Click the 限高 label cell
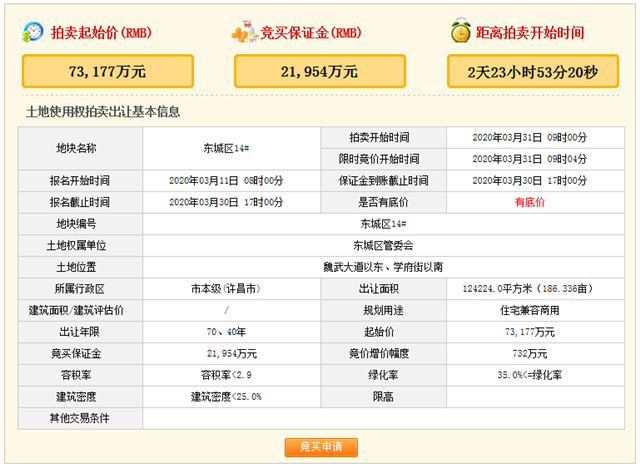The width and height of the screenshot is (640, 467). 384,397
